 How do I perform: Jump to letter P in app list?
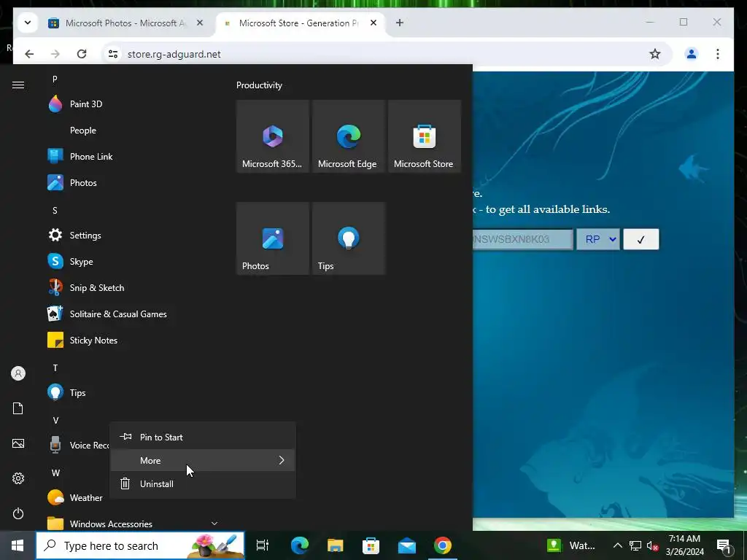point(55,79)
